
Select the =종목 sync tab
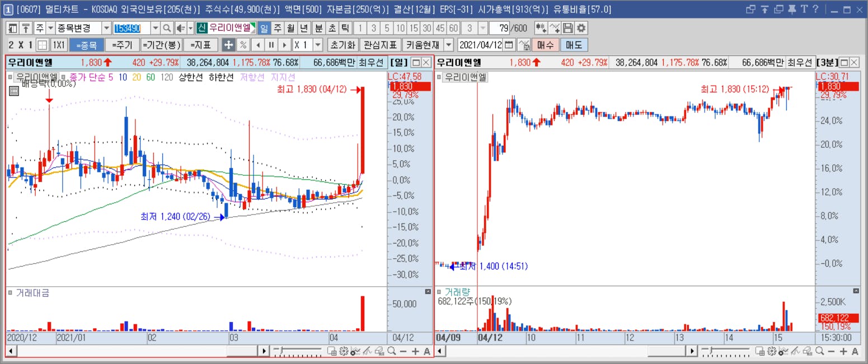click(x=86, y=45)
